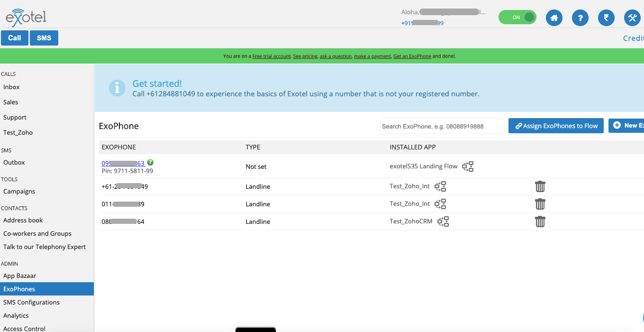Click Landline cell in the 080 row

point(258,221)
